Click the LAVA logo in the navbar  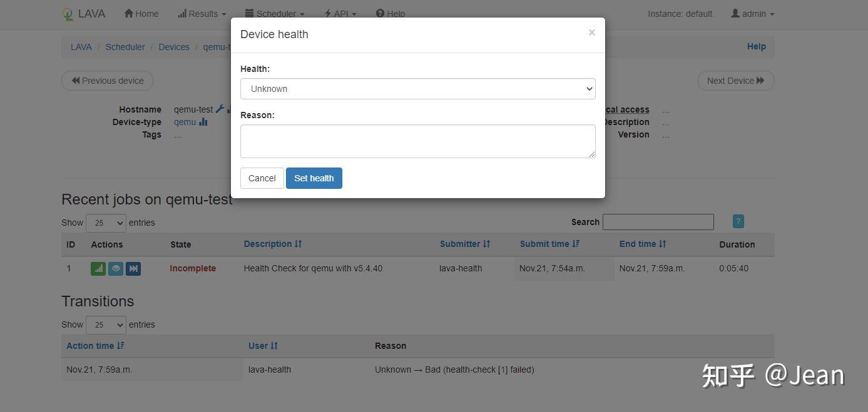(x=84, y=14)
